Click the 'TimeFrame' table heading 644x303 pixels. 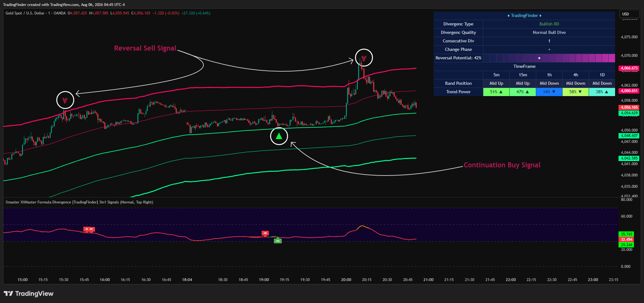tap(524, 67)
